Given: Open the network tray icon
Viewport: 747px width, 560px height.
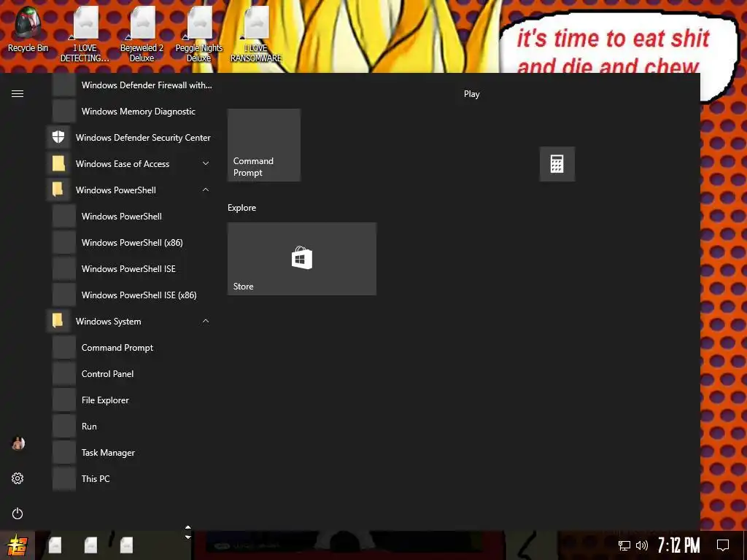Looking at the screenshot, I should (x=624, y=545).
